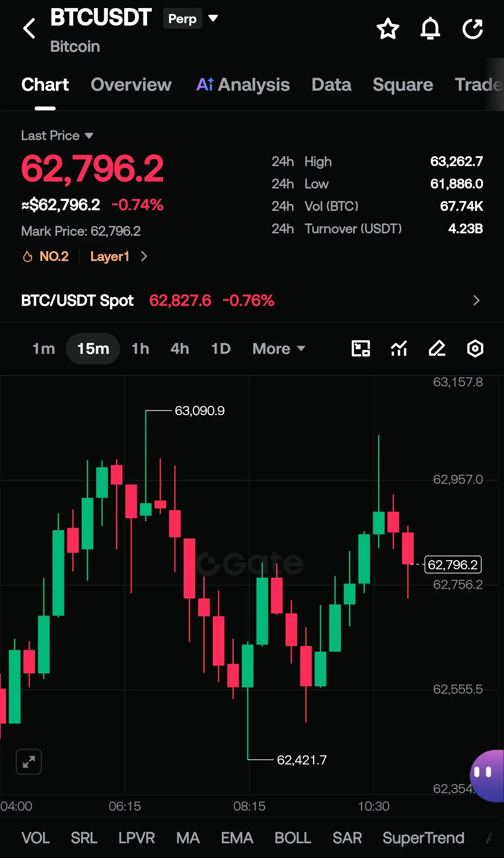Tap the 24h High value 63,262.7
504x858 pixels.
456,162
